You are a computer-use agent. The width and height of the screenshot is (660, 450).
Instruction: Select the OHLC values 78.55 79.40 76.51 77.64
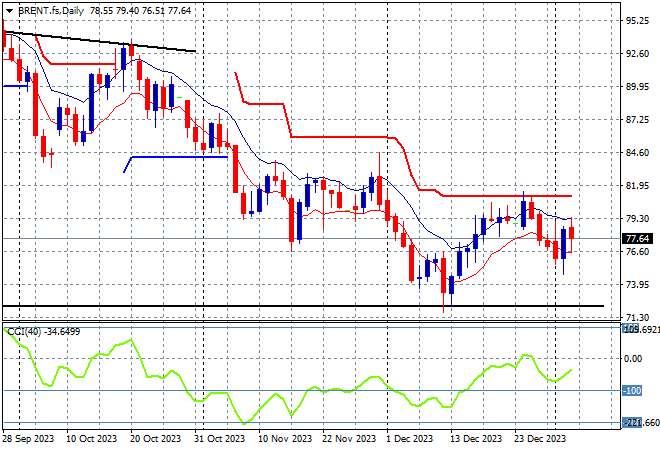pos(141,11)
